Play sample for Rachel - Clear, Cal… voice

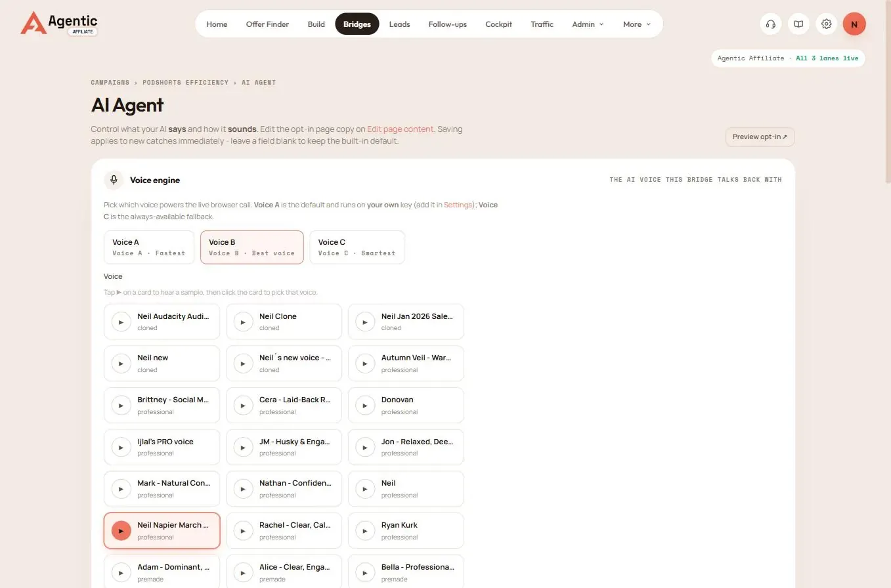coord(243,531)
